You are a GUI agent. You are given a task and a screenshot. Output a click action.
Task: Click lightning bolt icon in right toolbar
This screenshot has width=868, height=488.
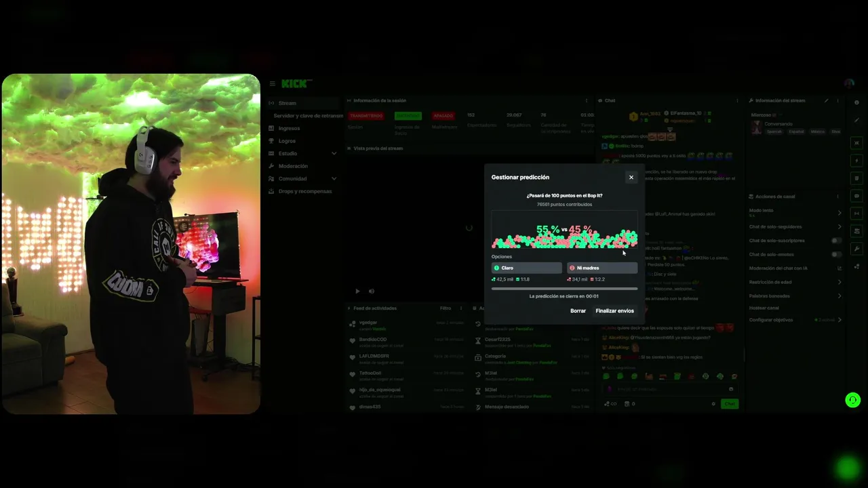[856, 161]
